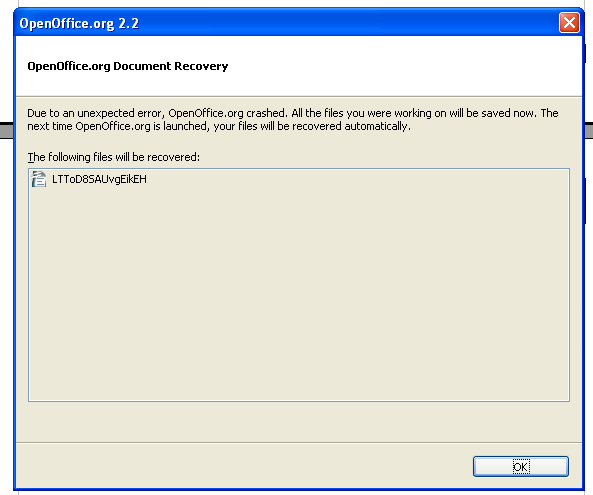The height and width of the screenshot is (495, 593).
Task: Click the empty list row right of LTToD8SAUvgEikEH
Action: pos(357,179)
